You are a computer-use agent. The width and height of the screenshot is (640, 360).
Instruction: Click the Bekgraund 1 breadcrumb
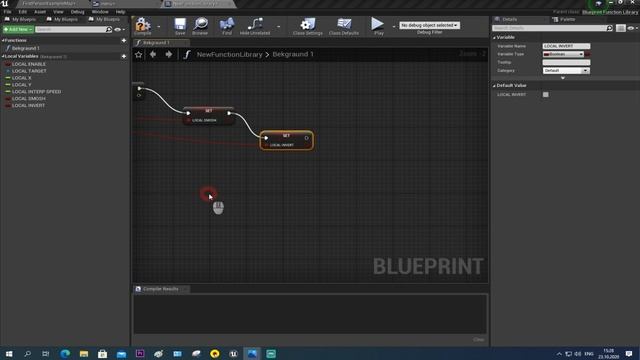293,54
